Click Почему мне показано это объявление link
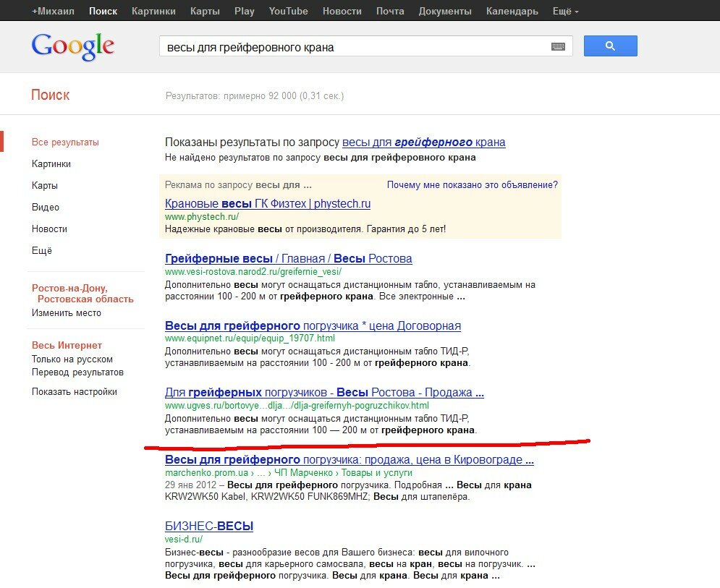Viewport: 720px width, 588px height. [472, 184]
